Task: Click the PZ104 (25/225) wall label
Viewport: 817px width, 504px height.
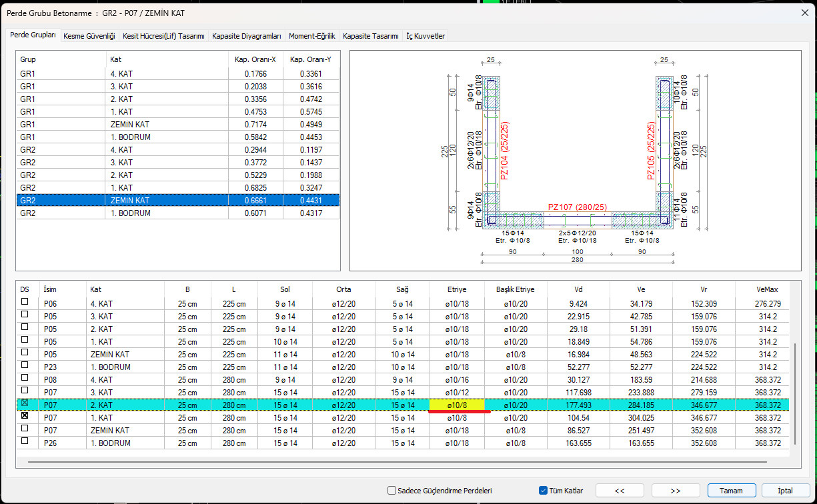Action: [505, 151]
